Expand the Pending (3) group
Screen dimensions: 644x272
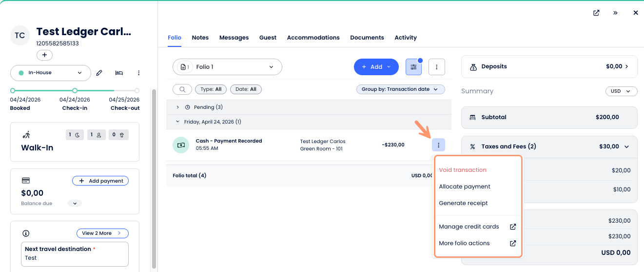coord(178,107)
